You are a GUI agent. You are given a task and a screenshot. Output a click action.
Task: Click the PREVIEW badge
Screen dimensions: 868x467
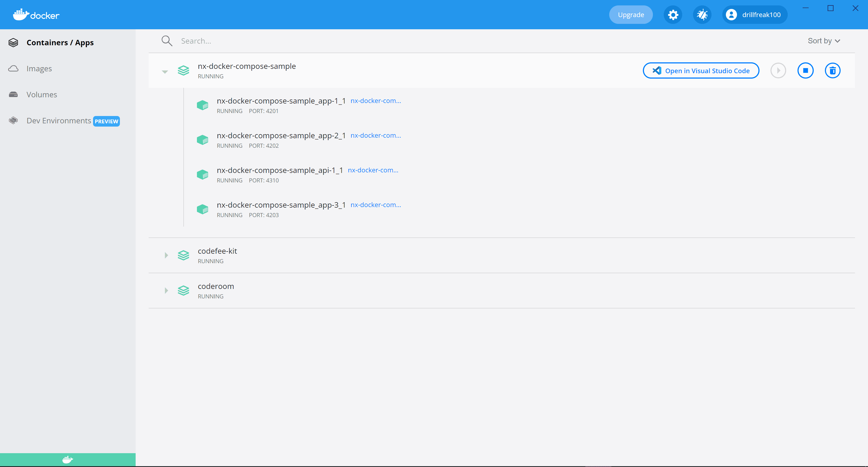click(107, 121)
